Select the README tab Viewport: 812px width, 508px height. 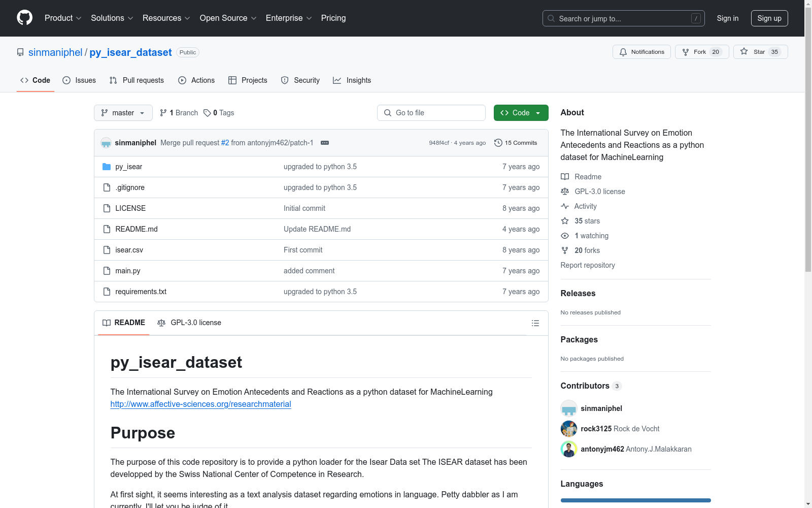124,323
